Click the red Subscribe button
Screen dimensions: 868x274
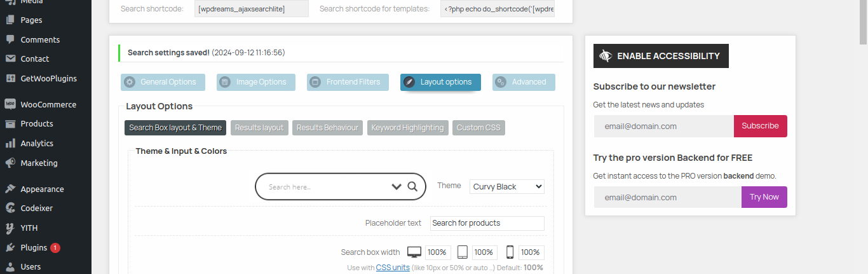click(x=760, y=126)
